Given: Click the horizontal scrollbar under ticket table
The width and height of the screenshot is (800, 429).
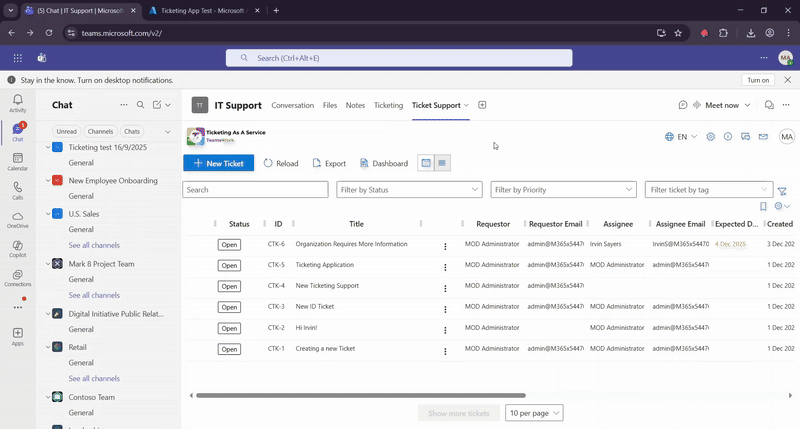Looking at the screenshot, I should coord(361,395).
